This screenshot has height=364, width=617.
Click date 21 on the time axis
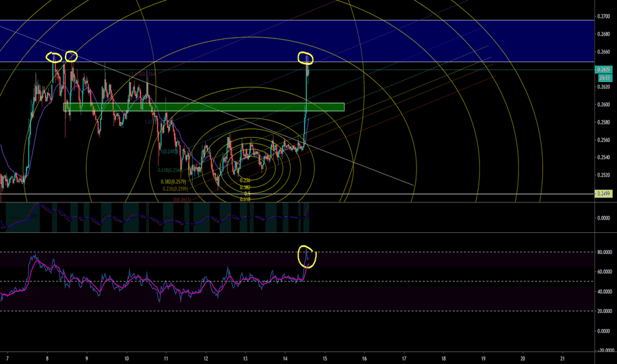click(x=563, y=359)
